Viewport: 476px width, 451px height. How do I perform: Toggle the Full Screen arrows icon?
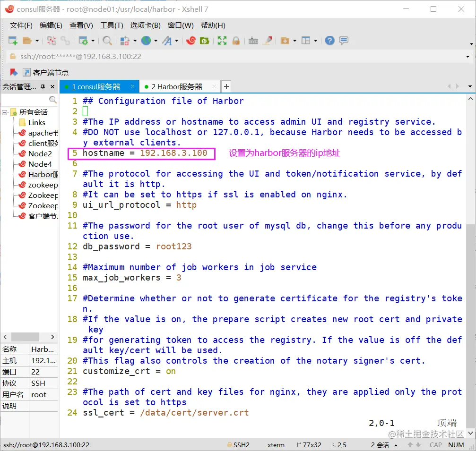coord(222,40)
